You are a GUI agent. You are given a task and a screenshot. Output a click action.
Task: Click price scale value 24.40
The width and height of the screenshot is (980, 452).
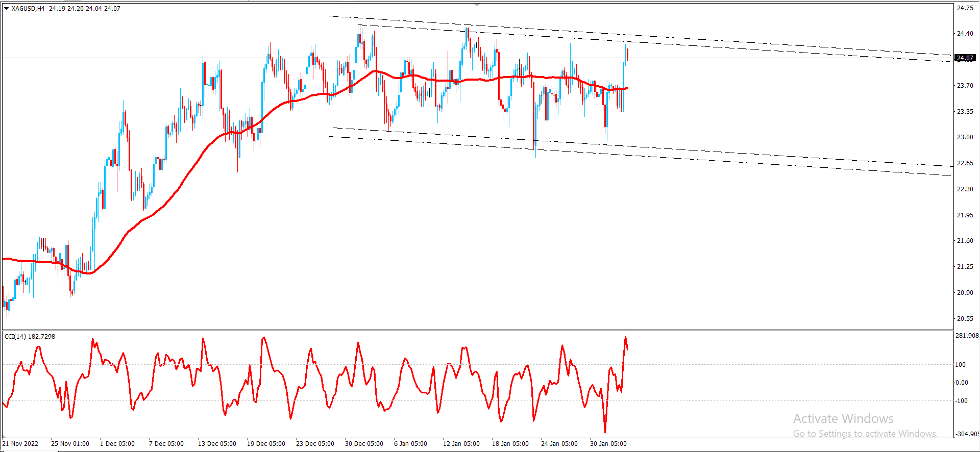pyautogui.click(x=965, y=34)
